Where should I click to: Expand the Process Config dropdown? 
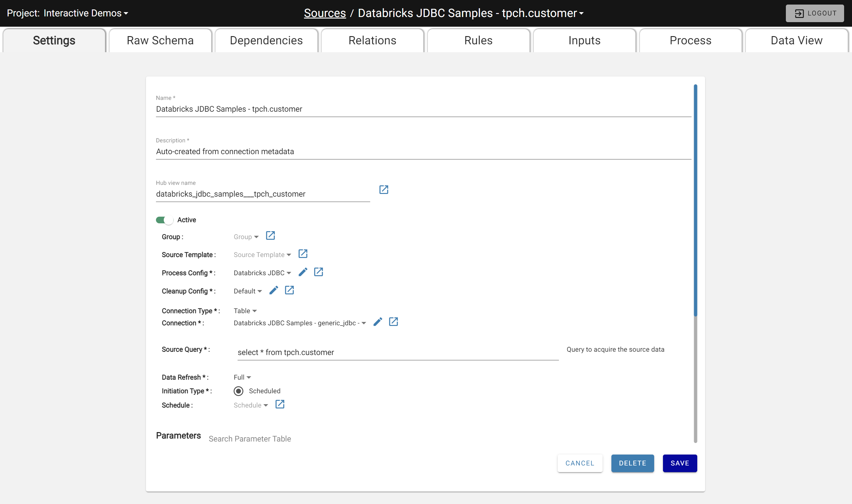pos(262,273)
